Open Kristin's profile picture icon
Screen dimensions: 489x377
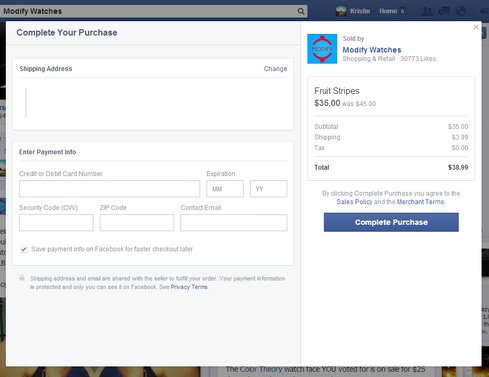[341, 11]
